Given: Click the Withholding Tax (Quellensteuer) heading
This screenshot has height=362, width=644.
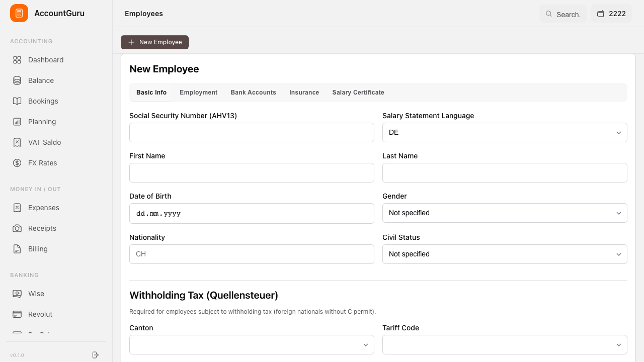Looking at the screenshot, I should (204, 295).
